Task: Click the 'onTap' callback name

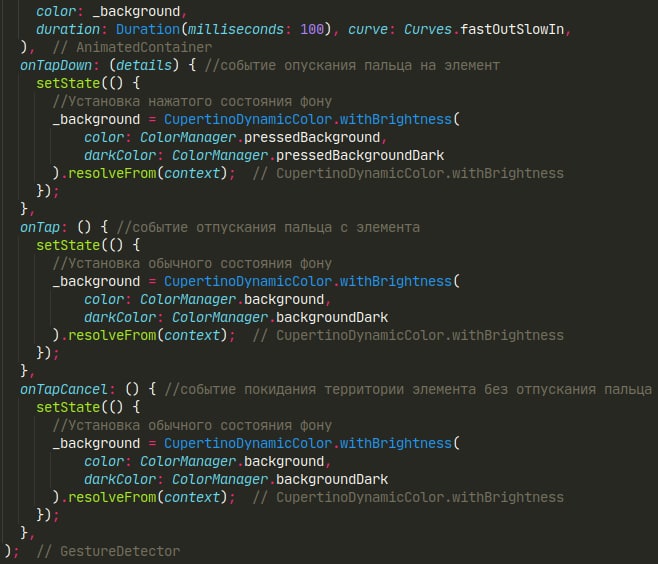Action: (x=40, y=227)
